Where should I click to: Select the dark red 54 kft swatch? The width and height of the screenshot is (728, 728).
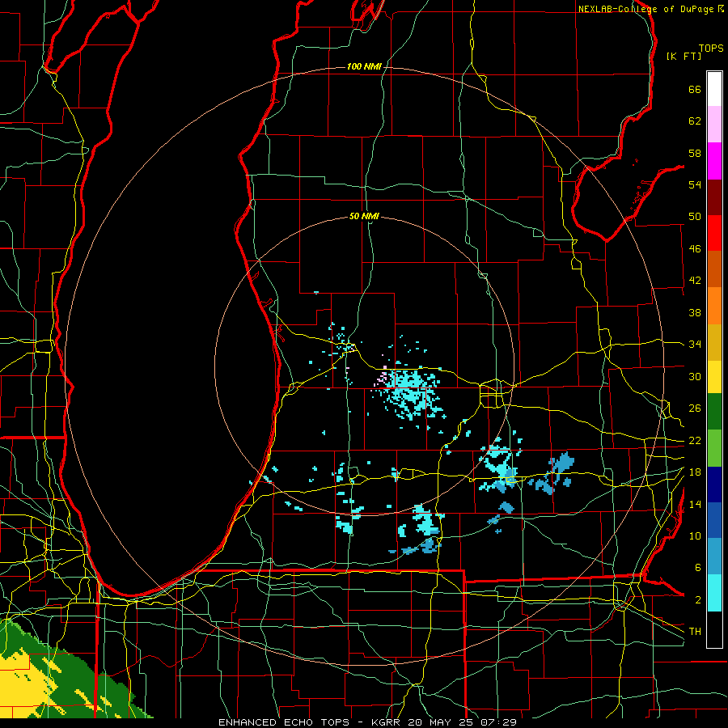point(714,197)
